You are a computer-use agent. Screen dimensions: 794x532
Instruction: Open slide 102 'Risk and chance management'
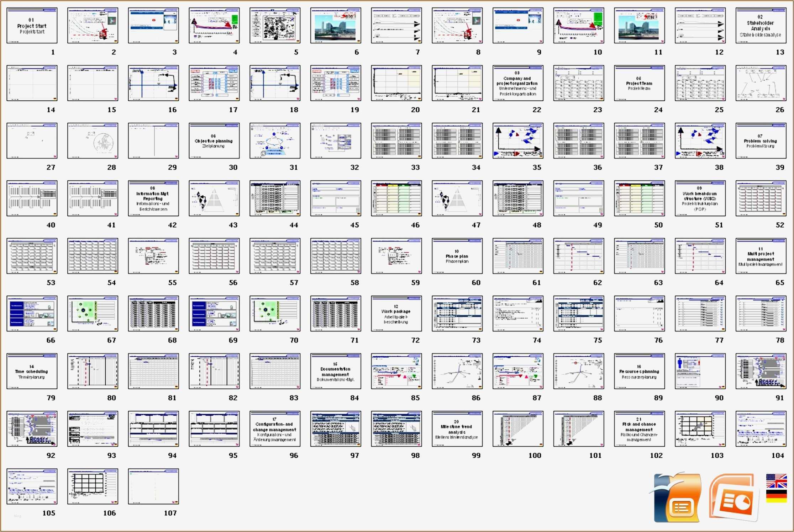pyautogui.click(x=639, y=429)
